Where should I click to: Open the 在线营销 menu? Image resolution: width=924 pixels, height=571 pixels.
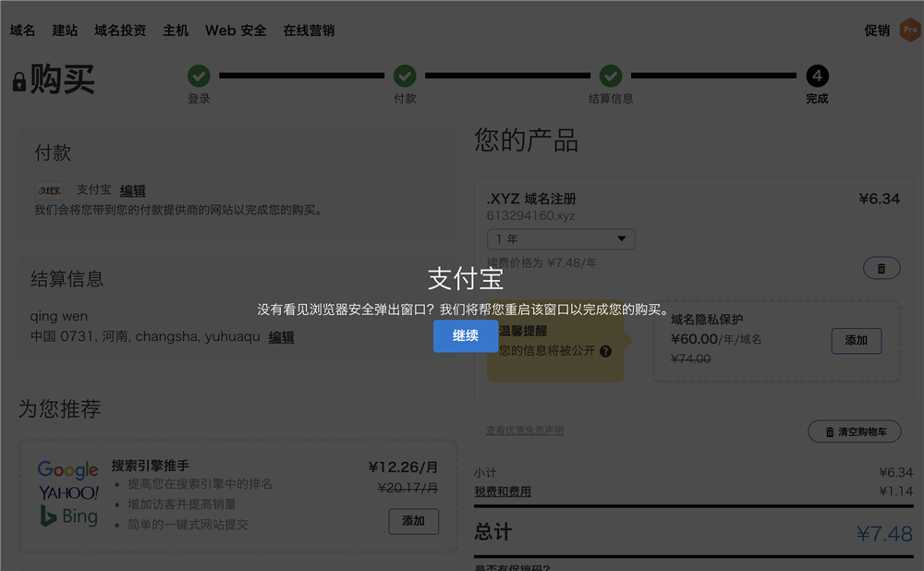pos(309,30)
